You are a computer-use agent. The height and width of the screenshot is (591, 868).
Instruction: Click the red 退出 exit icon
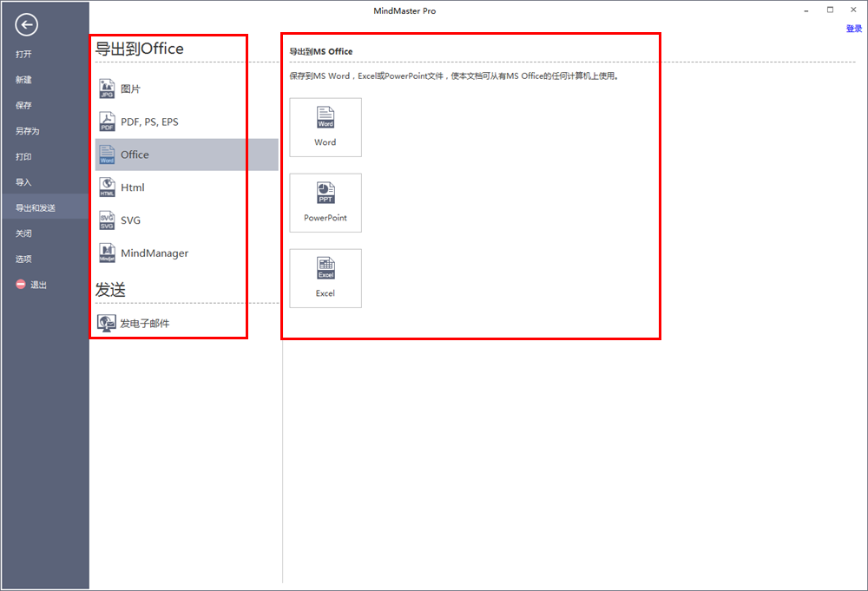point(21,285)
